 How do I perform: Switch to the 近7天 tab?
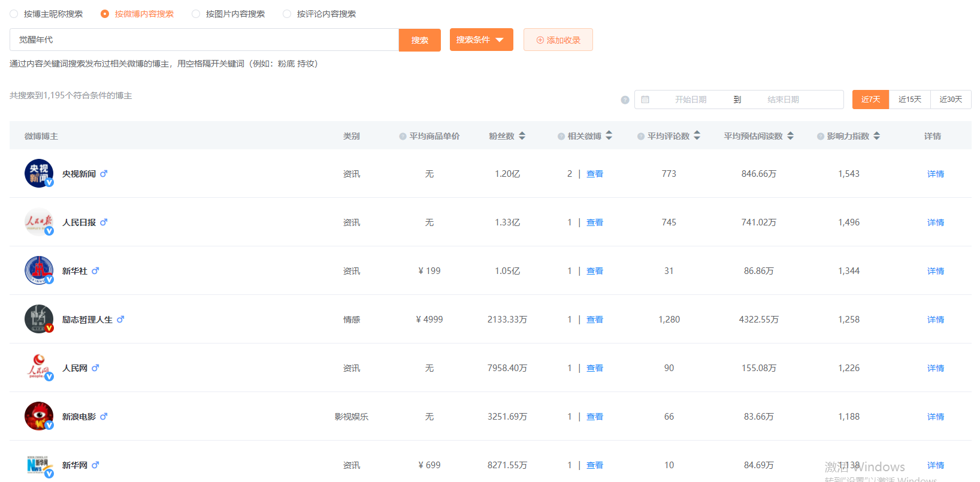pos(871,100)
